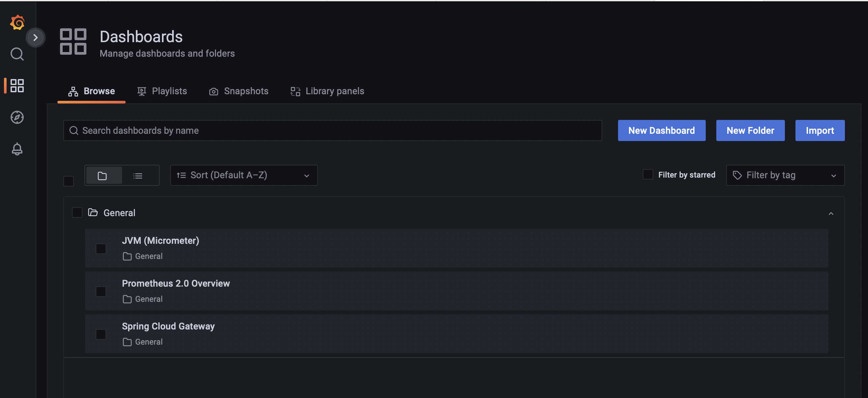The image size is (868, 398).
Task: Check the JVM (Micrometer) dashboard checkbox
Action: (x=101, y=248)
